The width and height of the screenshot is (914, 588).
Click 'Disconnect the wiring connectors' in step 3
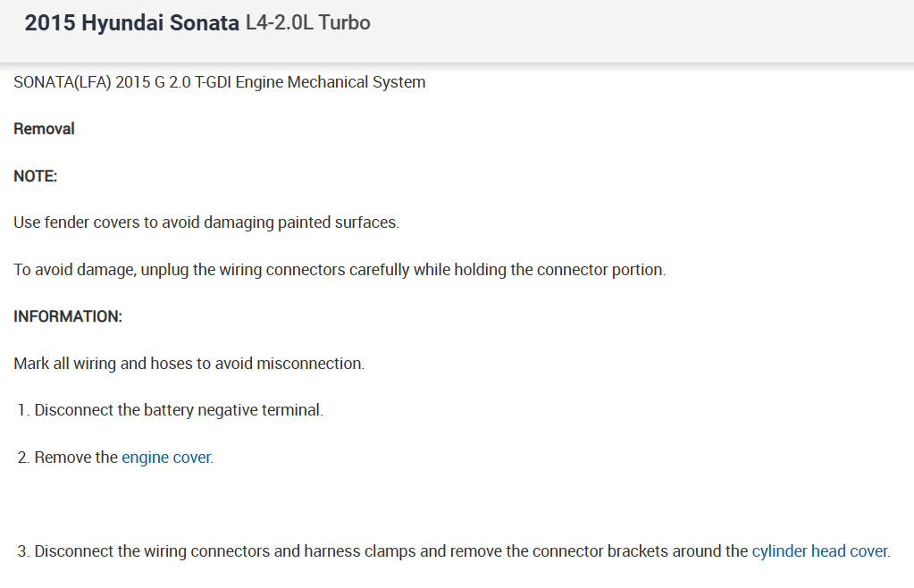pos(152,551)
